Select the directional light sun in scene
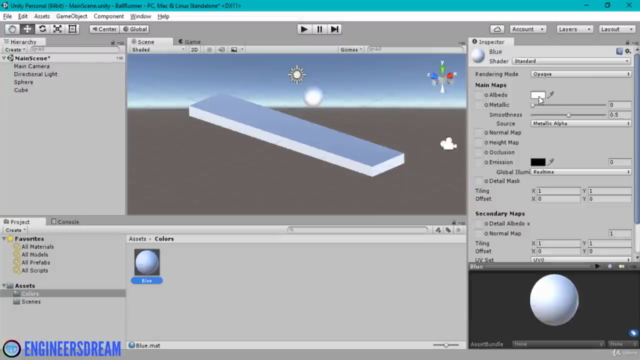This screenshot has width=640, height=360. click(297, 75)
